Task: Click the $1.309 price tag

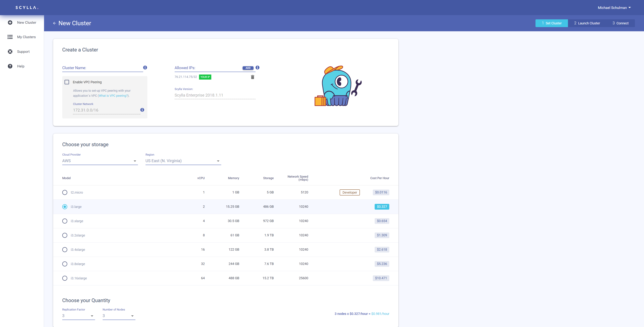Action: [382, 235]
